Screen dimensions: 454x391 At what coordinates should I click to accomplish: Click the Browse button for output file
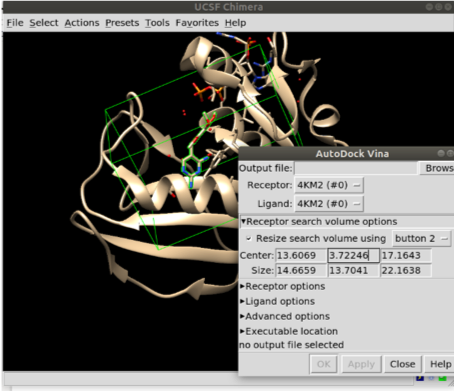pos(437,168)
